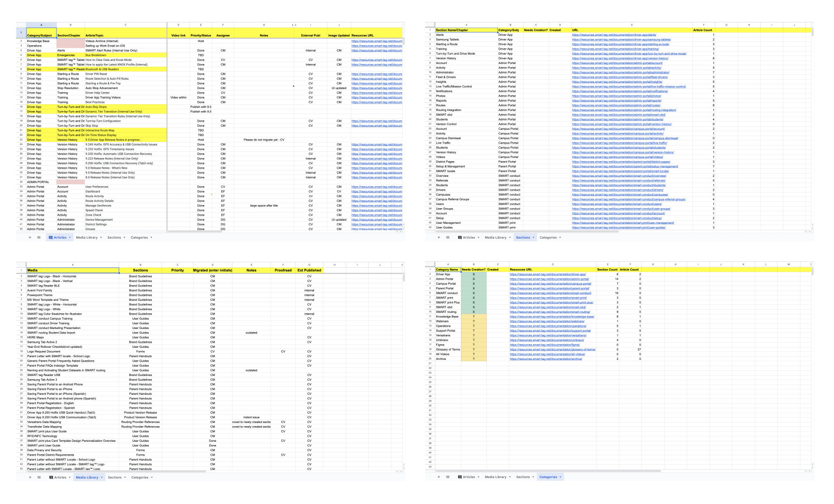Open Sections tab dropdown arrow in Media Library-sheet panel

point(125,477)
